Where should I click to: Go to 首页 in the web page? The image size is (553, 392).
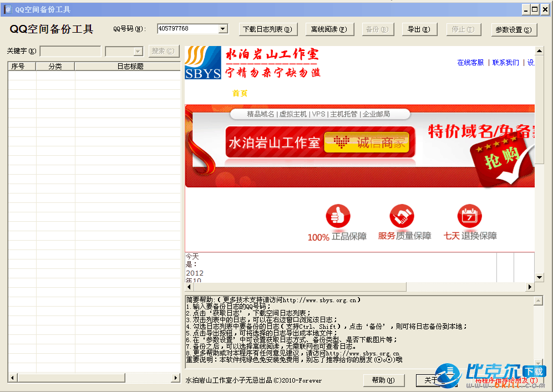(x=240, y=93)
